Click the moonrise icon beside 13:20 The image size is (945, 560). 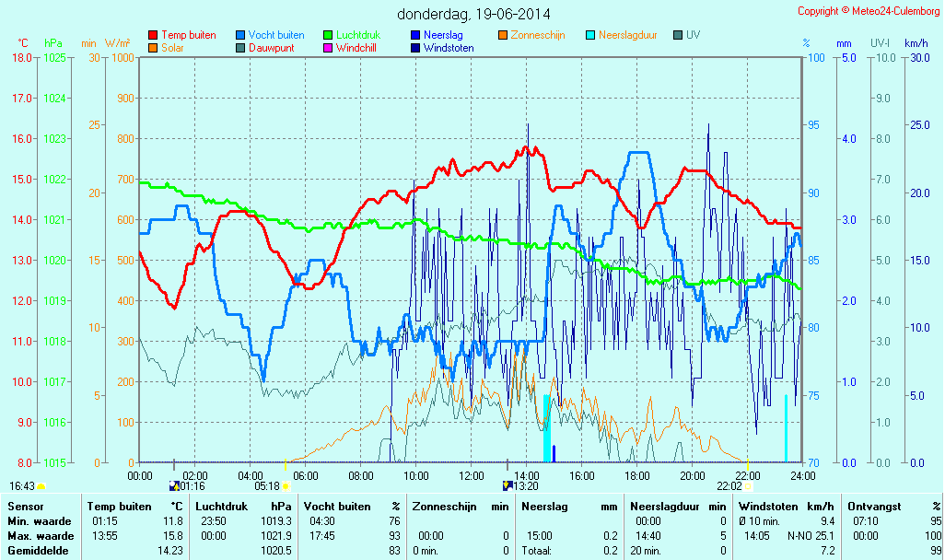pos(507,485)
